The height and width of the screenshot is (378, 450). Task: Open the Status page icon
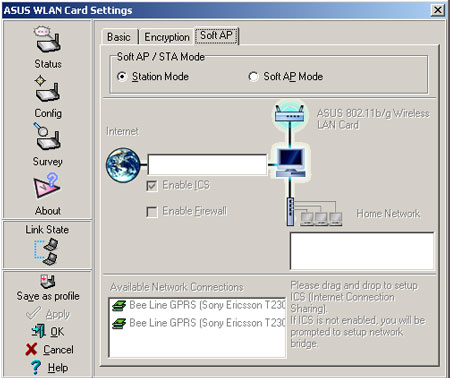click(48, 39)
